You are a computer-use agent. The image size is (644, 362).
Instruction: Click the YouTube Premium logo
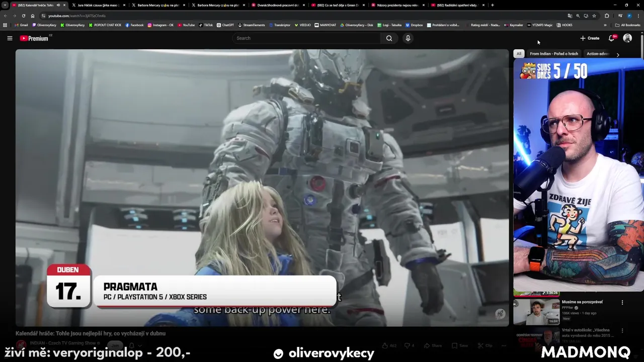coord(34,38)
